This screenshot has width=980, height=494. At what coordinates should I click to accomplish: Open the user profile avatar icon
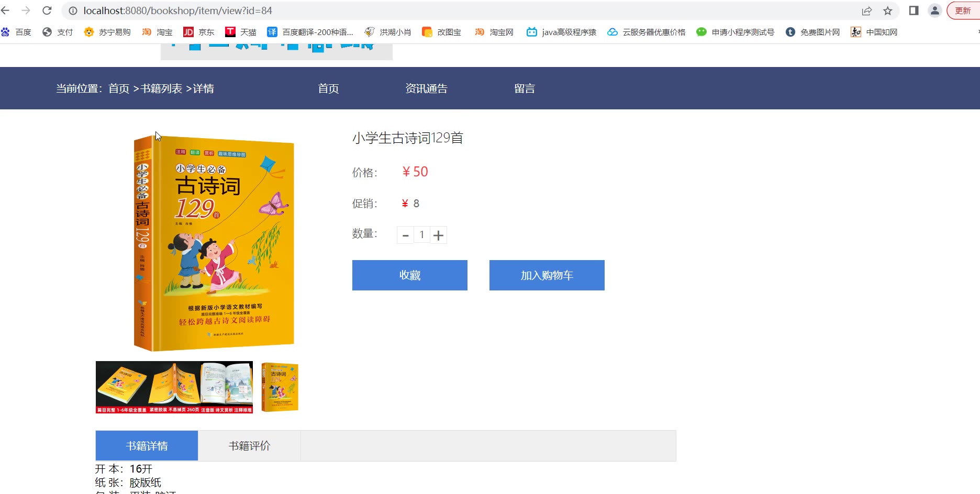click(x=935, y=10)
